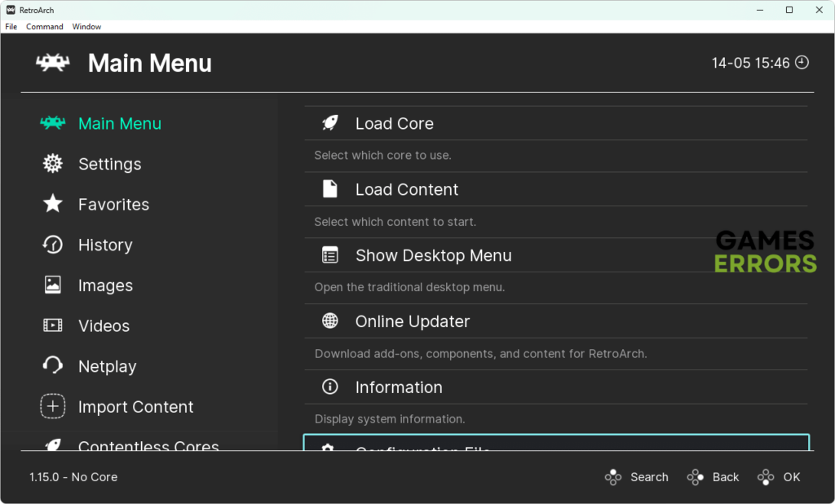This screenshot has width=835, height=504.
Task: Click the History clock icon
Action: pos(53,245)
